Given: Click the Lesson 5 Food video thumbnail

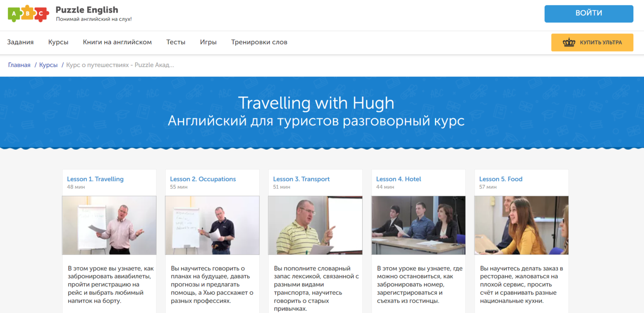Looking at the screenshot, I should coord(521,225).
